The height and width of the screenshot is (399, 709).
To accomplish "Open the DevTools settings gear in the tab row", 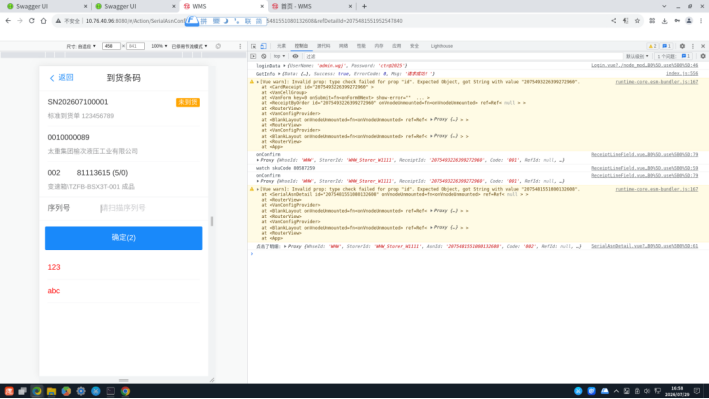I will point(682,46).
